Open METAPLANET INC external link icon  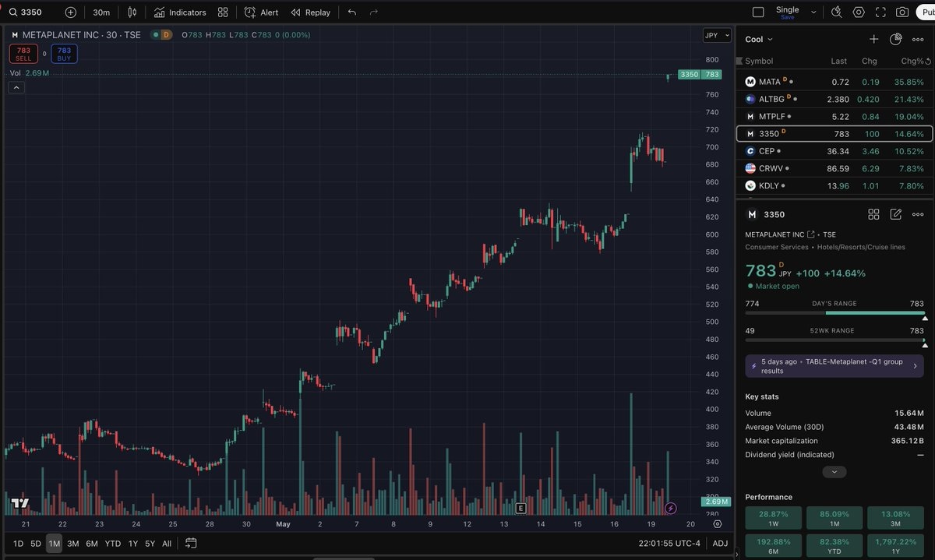(811, 234)
